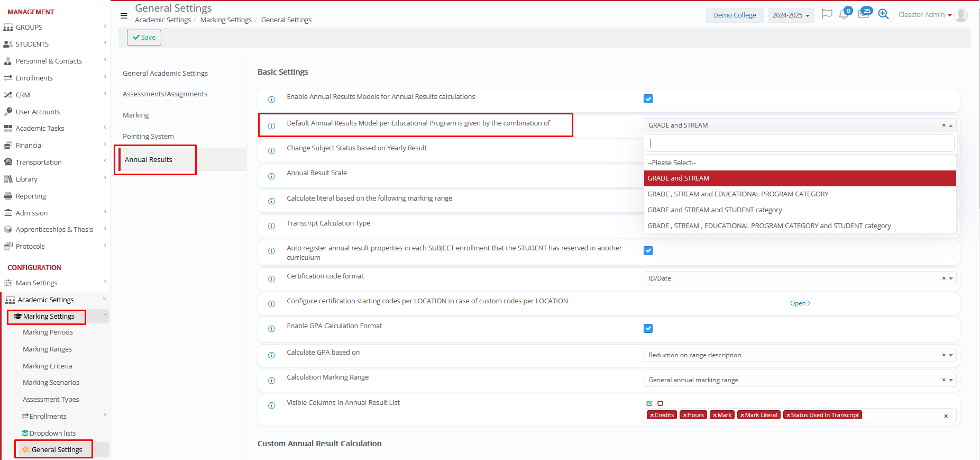Click info icon beside Annual Result Scale
Image resolution: width=980 pixels, height=460 pixels.
tap(271, 176)
